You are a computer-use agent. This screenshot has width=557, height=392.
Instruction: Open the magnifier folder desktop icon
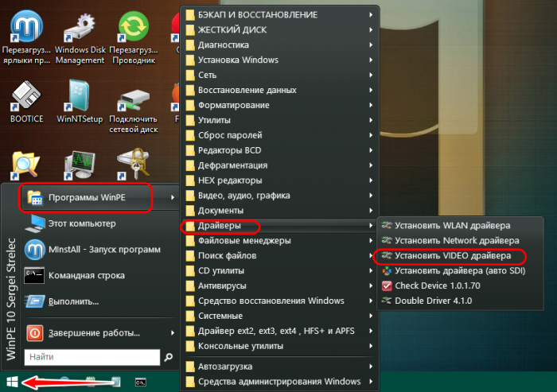tap(25, 165)
